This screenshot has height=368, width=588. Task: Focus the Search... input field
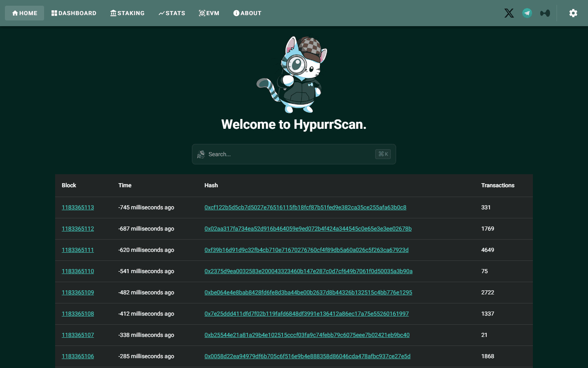coord(294,154)
